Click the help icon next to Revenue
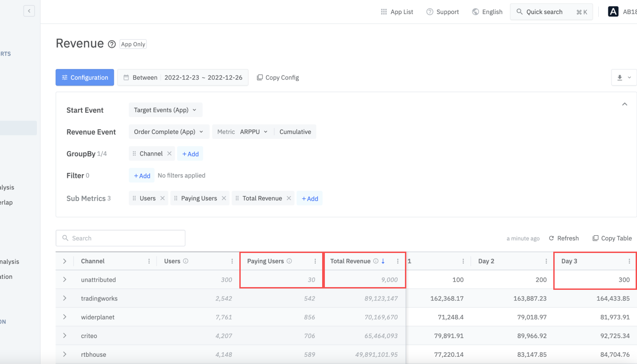The height and width of the screenshot is (364, 637). (x=112, y=44)
